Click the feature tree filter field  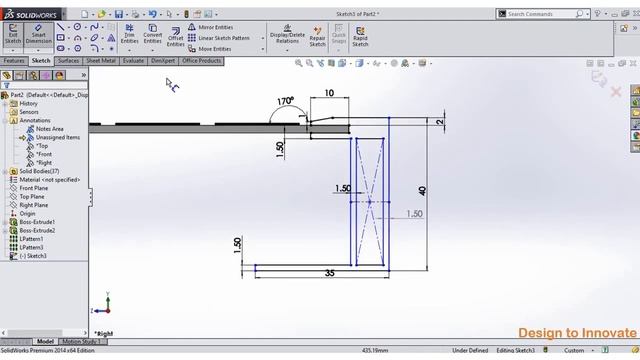point(44,85)
